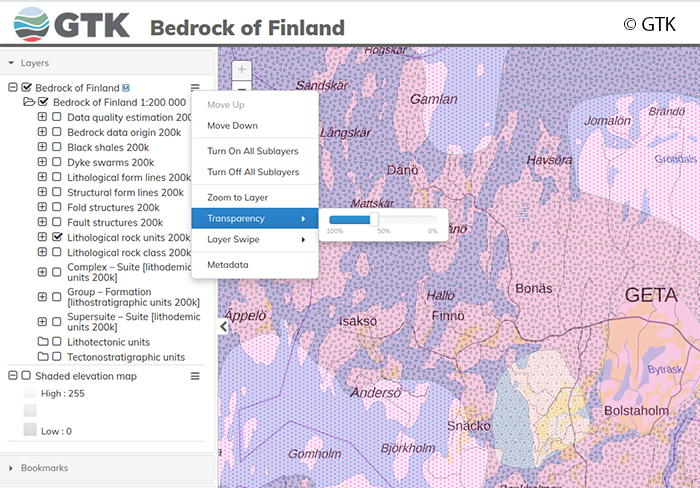700x488 pixels.
Task: Enable the Black shales 200k checkbox
Action: [57, 147]
